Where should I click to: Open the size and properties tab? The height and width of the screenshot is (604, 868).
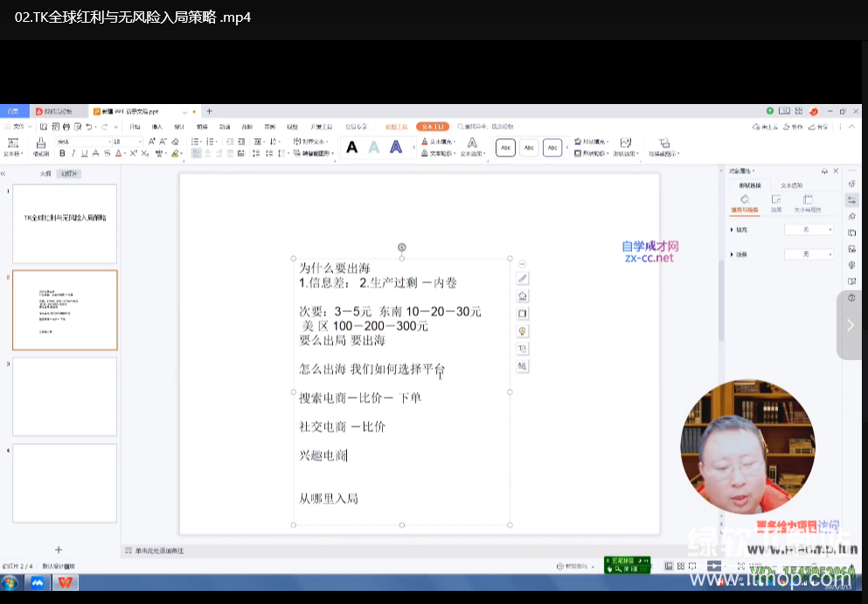tap(808, 203)
